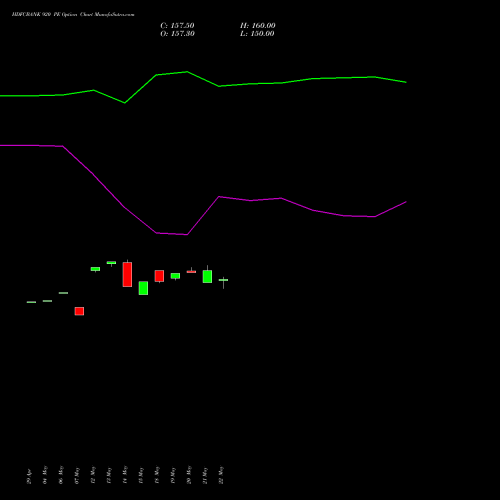500x500 pixels.
Task: Select the flat green bar on 29 Apr
Action: pyautogui.click(x=31, y=302)
